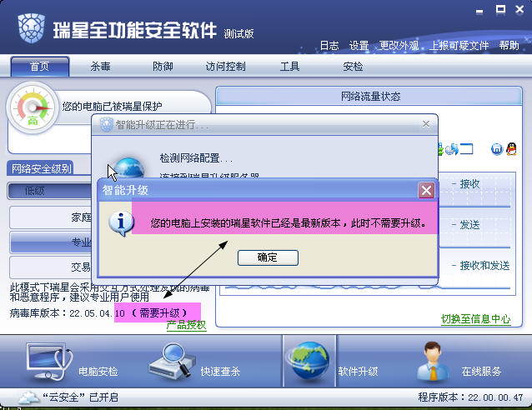Switch to the 首页 tab
The width and height of the screenshot is (532, 410).
tap(40, 67)
